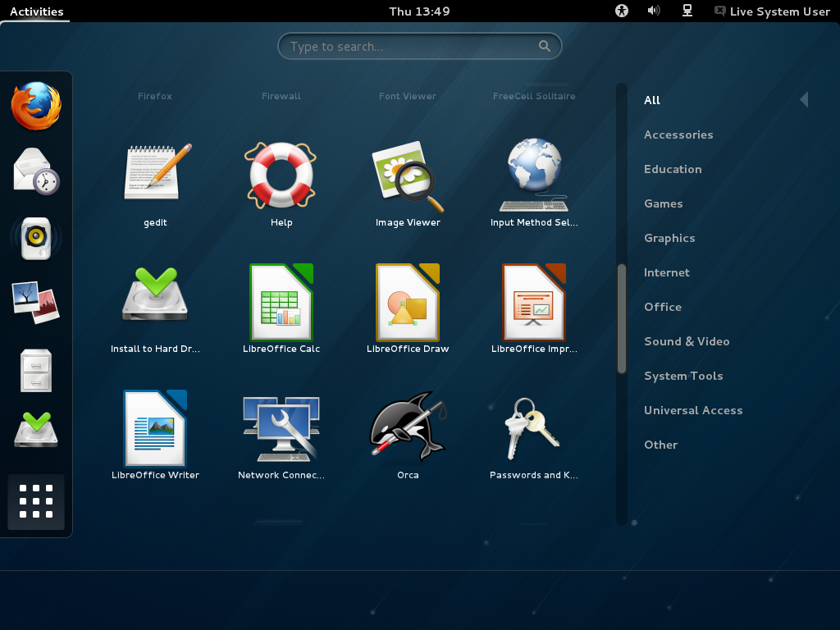The image size is (840, 630).
Task: Click Activities in top bar
Action: click(x=36, y=11)
